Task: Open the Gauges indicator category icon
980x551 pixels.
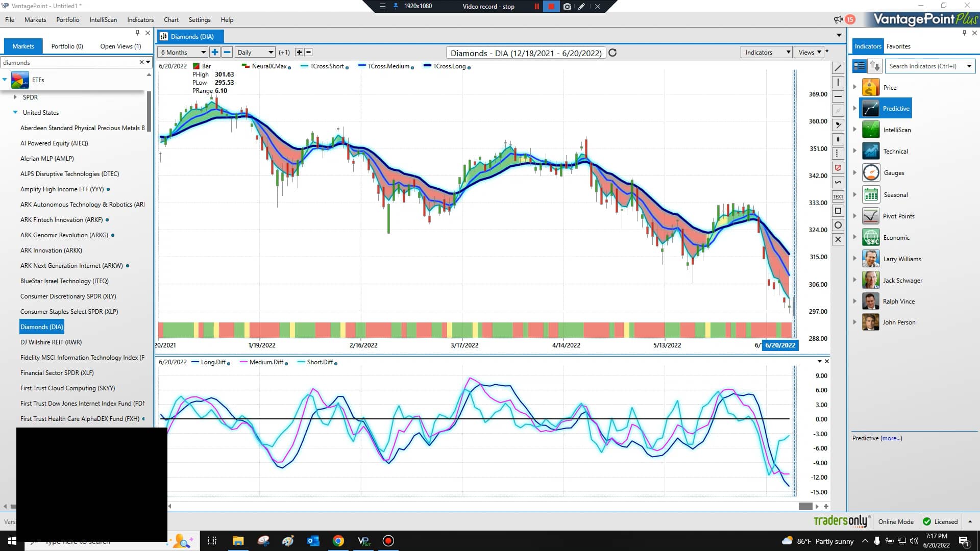Action: (x=871, y=173)
